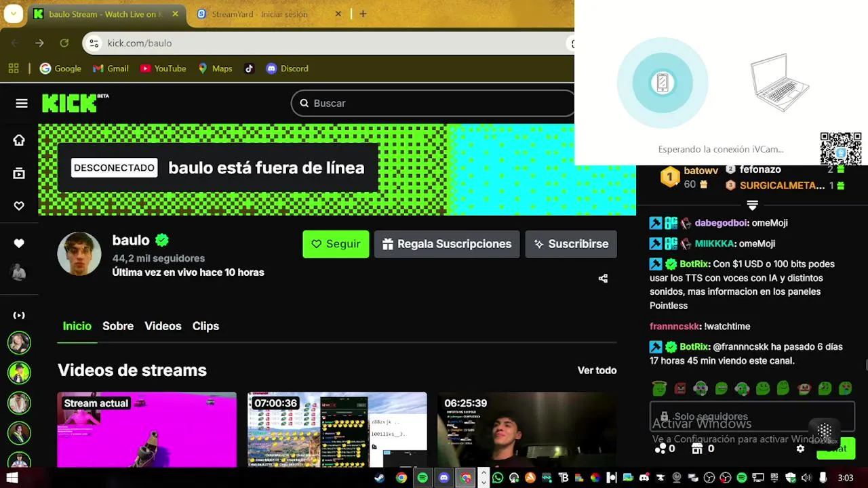Click the green Chat send button
Image resolution: width=868 pixels, height=488 pixels.
[835, 449]
